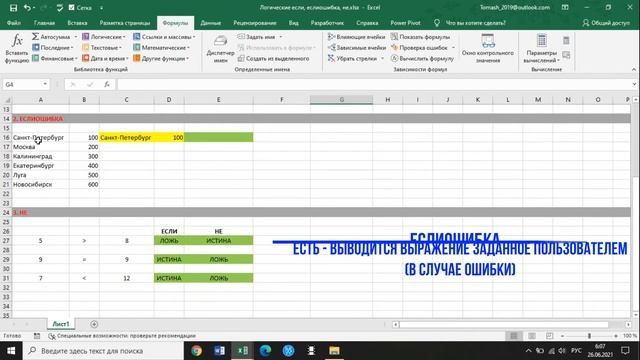Click into the formula bar input
The width and height of the screenshot is (640, 360).
(373, 84)
